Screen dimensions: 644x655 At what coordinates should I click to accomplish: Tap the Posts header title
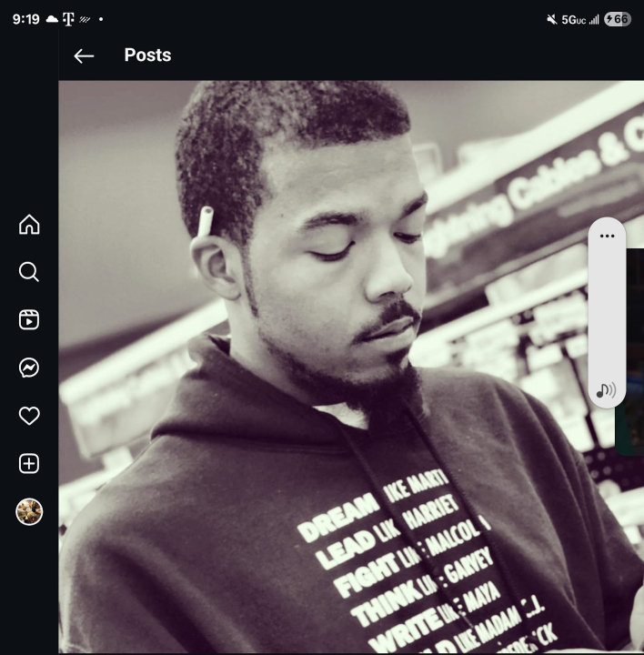click(x=148, y=55)
